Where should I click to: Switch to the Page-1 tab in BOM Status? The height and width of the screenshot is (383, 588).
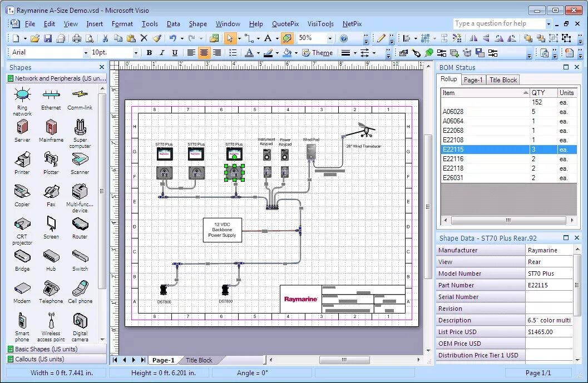click(x=473, y=80)
